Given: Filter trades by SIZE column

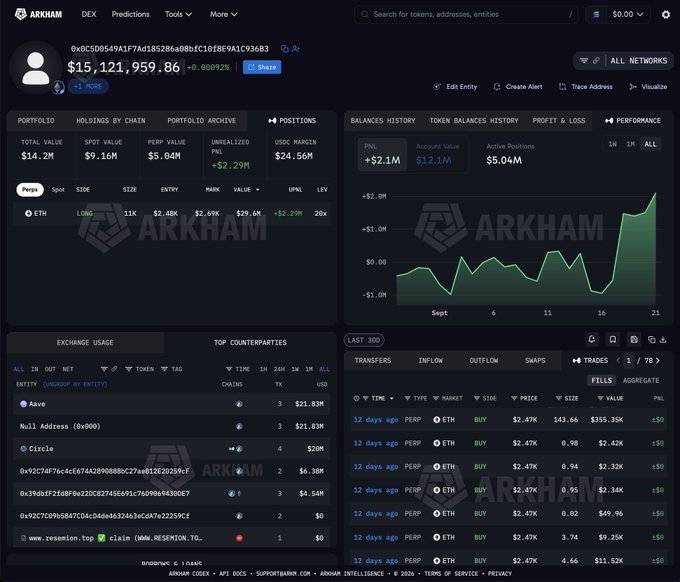Looking at the screenshot, I should point(559,398).
